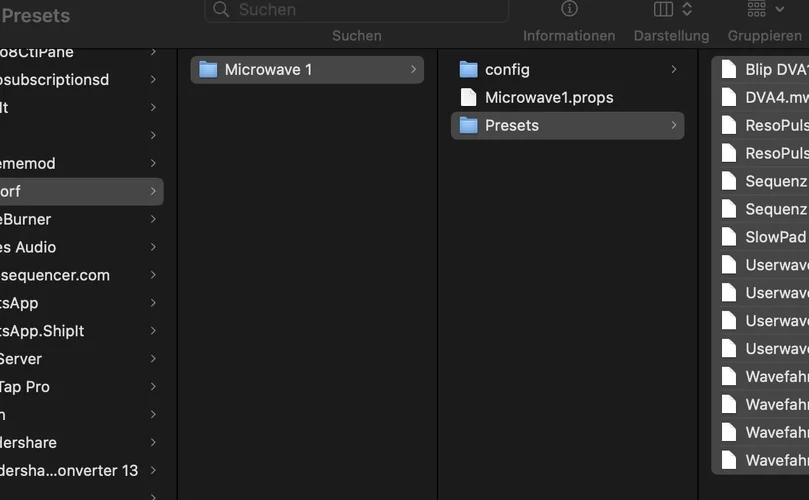
Task: Select the Microwave 1 folder name
Action: pyautogui.click(x=268, y=69)
